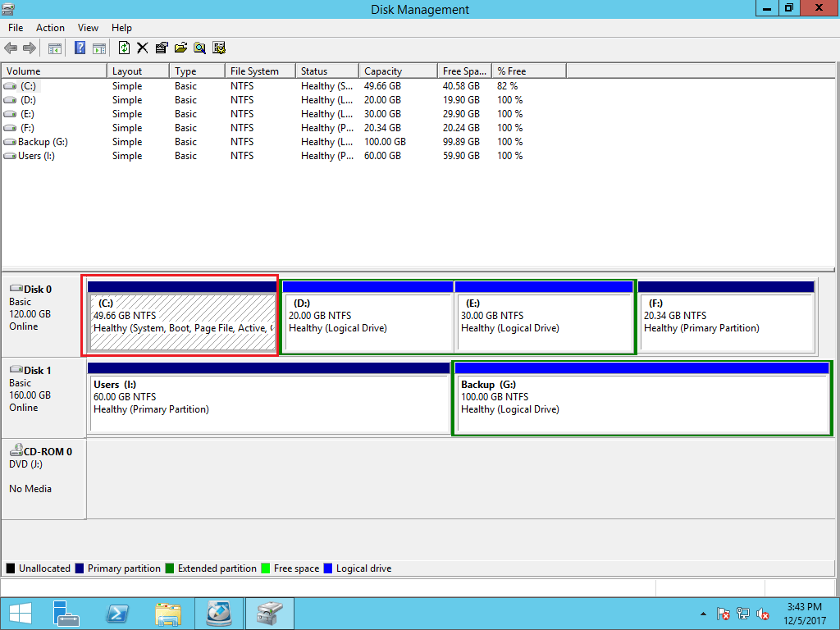Click the green Extended partition legend swatch
The height and width of the screenshot is (630, 840).
(169, 568)
